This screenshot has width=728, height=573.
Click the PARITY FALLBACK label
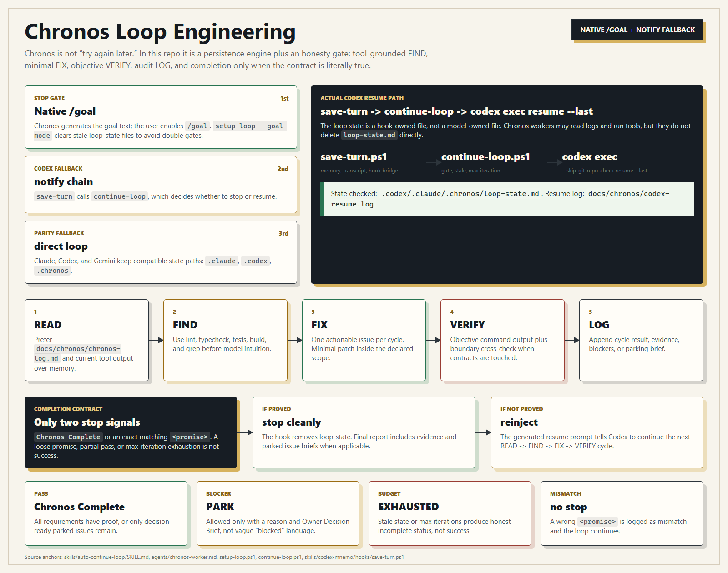click(x=59, y=233)
